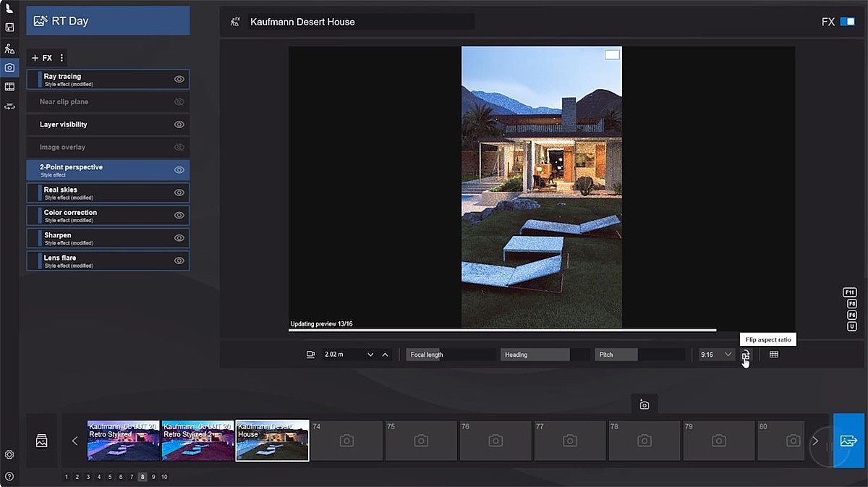Click the RT Day style button
The image size is (868, 487).
coord(108,21)
